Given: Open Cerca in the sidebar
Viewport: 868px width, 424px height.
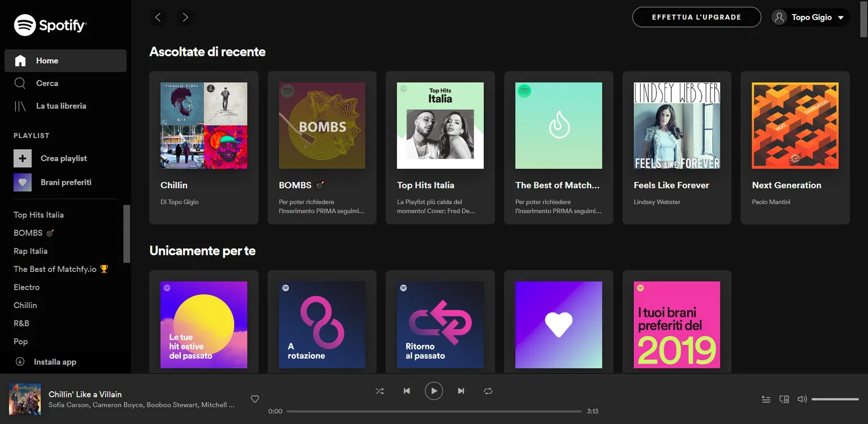Looking at the screenshot, I should [47, 83].
